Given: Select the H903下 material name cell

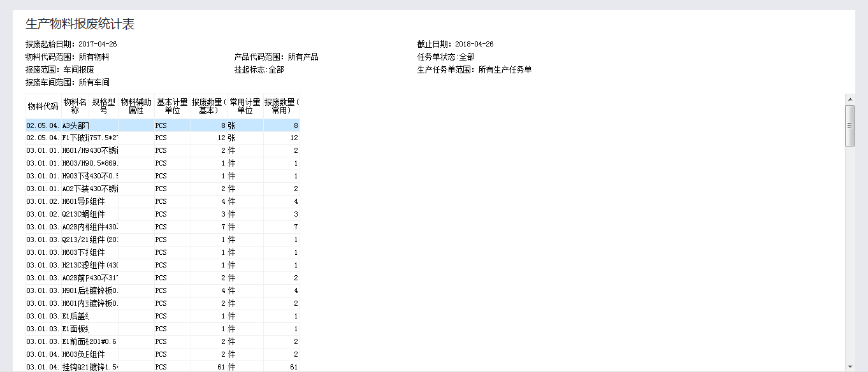Looking at the screenshot, I should pos(75,176).
